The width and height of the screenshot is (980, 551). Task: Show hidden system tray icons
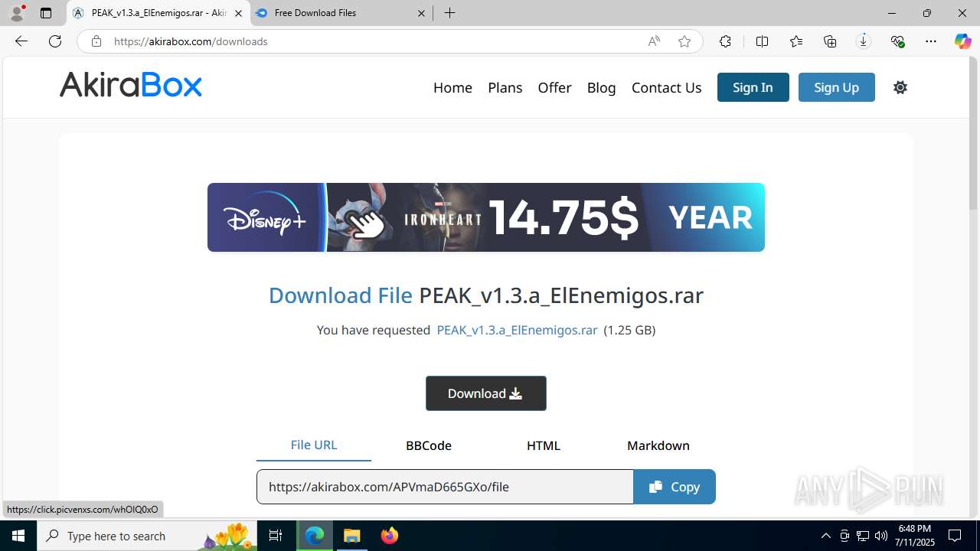coord(825,536)
